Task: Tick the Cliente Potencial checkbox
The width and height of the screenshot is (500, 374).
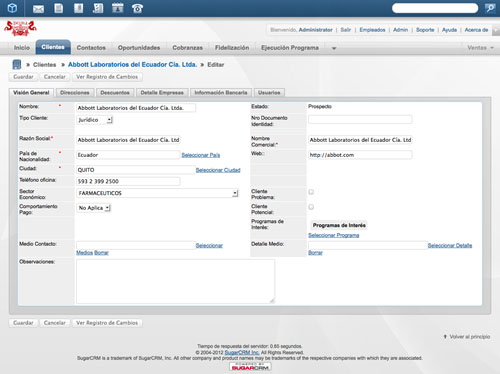Action: tap(311, 207)
